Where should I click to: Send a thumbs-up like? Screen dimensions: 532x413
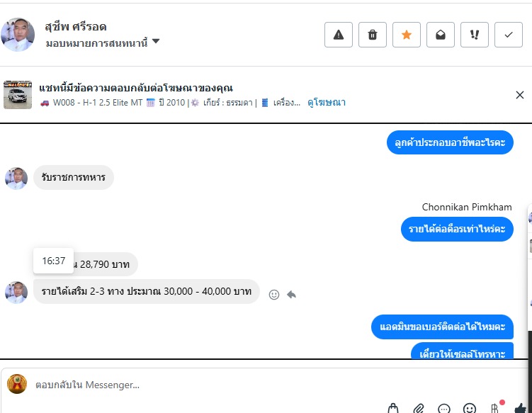521,408
